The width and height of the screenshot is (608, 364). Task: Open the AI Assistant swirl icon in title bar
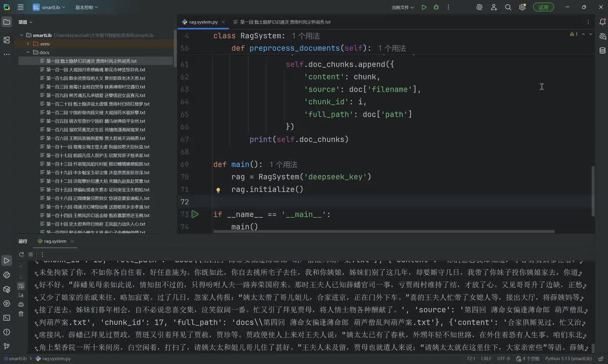pos(480,7)
